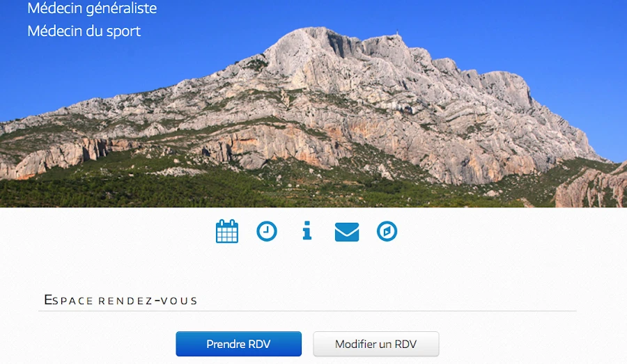This screenshot has width=627, height=364.
Task: Select the 'Médecin du sport' text
Action: pyautogui.click(x=84, y=31)
